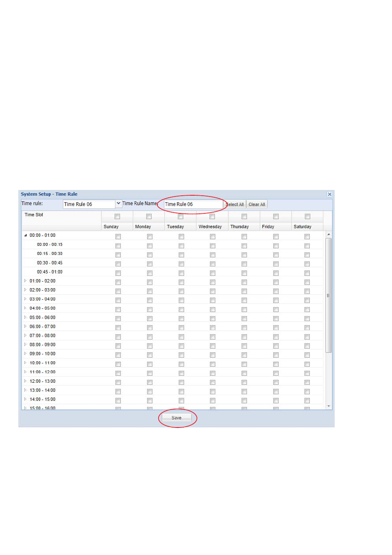Tick Thursday for 00:45 - 01:00
392x555 pixels.
pos(244,273)
